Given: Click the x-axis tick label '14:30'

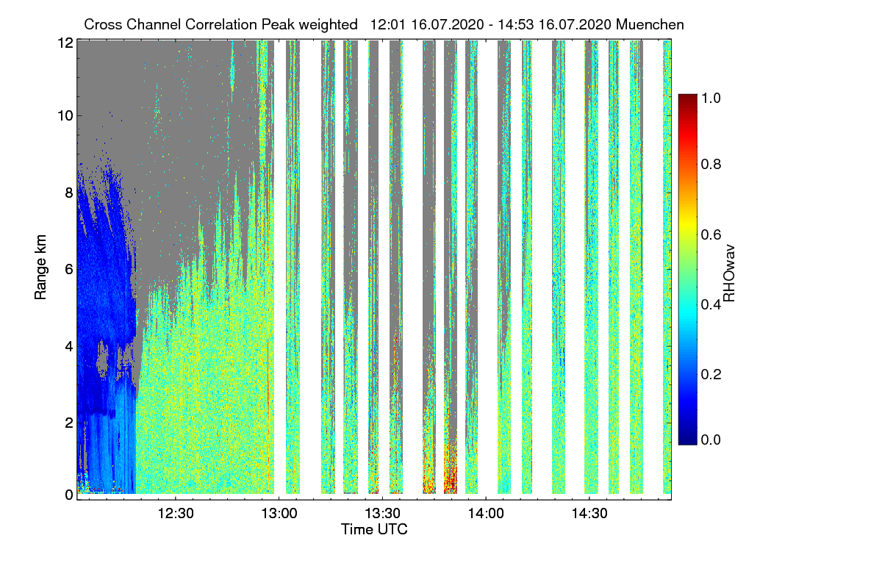Looking at the screenshot, I should coord(590,514).
